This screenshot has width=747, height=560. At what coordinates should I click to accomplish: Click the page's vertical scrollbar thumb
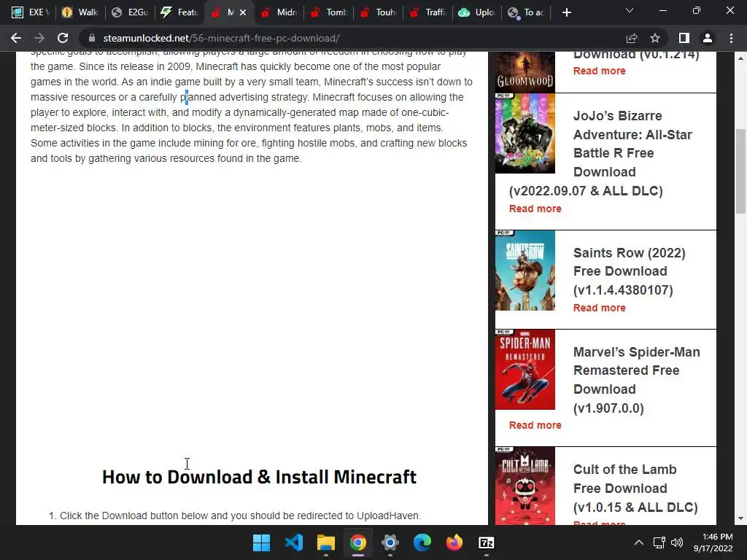[741, 171]
